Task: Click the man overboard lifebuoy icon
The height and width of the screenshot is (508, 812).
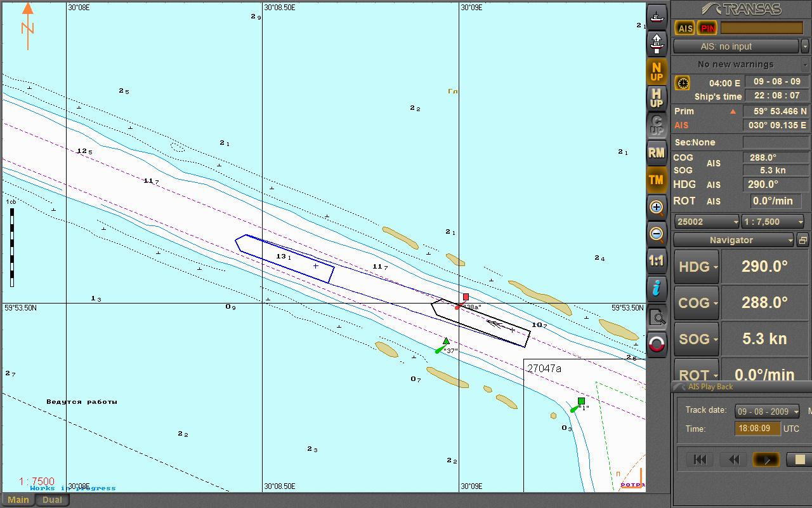Action: (657, 344)
